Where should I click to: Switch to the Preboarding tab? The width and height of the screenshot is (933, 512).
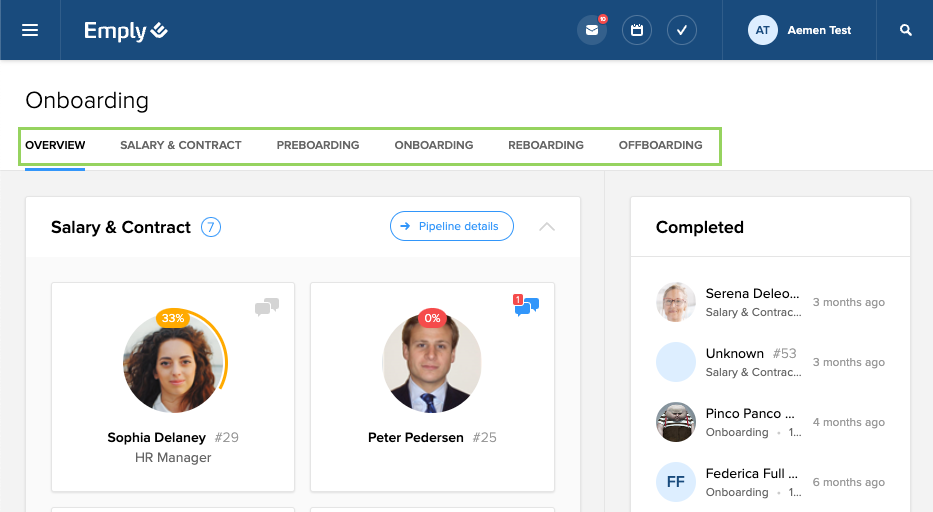pyautogui.click(x=318, y=145)
